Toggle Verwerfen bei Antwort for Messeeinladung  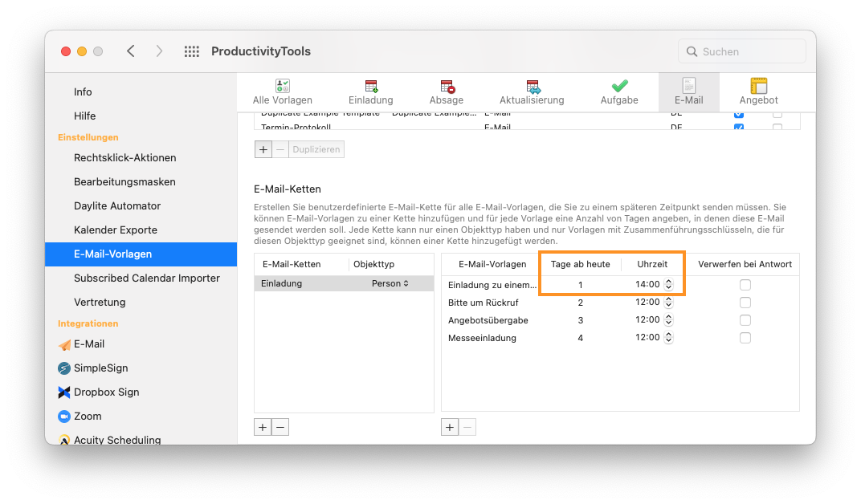pos(745,338)
